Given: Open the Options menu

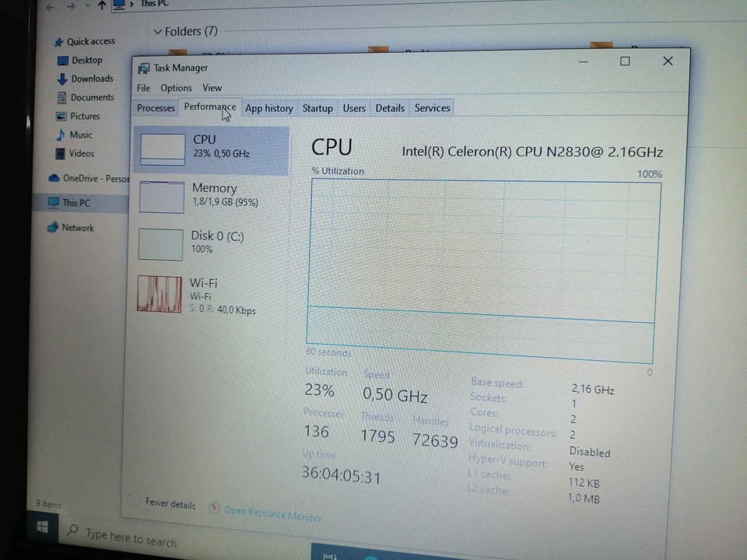Looking at the screenshot, I should 176,88.
